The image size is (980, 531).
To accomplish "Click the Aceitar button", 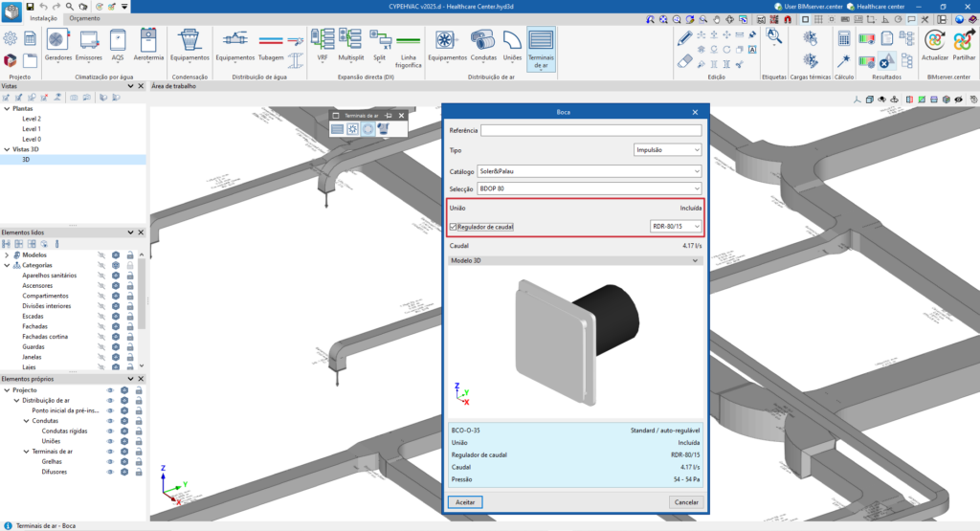I will tap(465, 502).
